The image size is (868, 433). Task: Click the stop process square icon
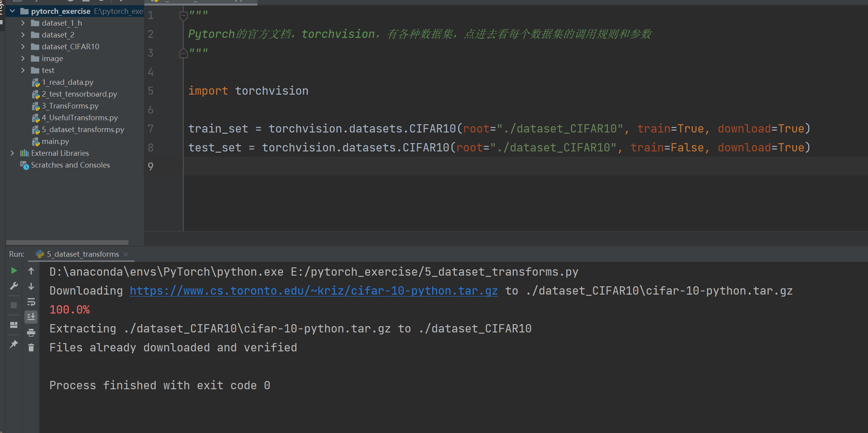14,305
